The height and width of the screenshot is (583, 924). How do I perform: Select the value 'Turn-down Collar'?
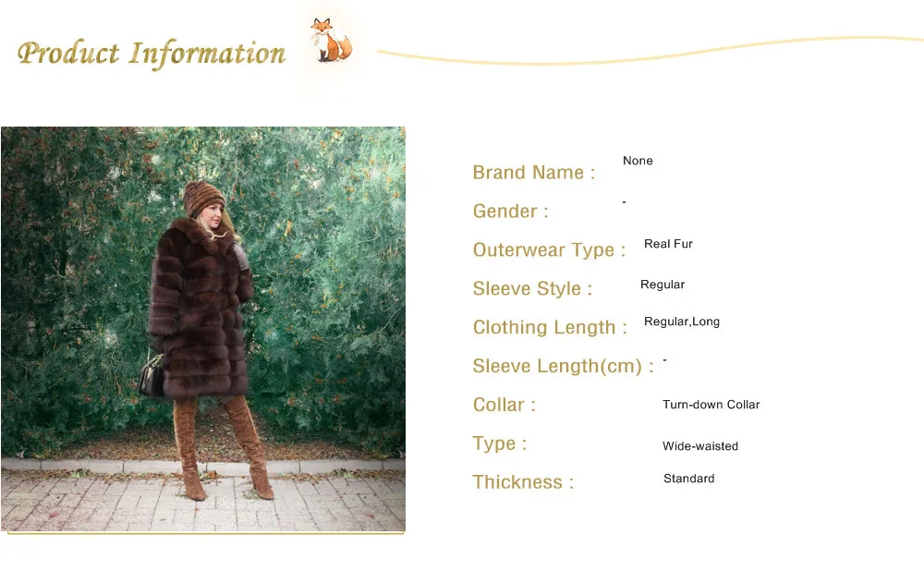pyautogui.click(x=711, y=405)
